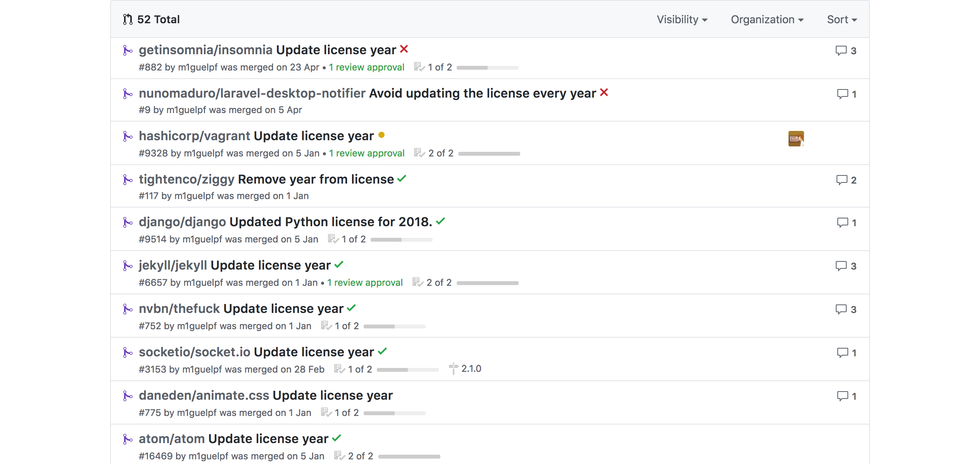Click merged icon for hashicorp/vagrant row
This screenshot has height=464, width=980.
coord(128,136)
